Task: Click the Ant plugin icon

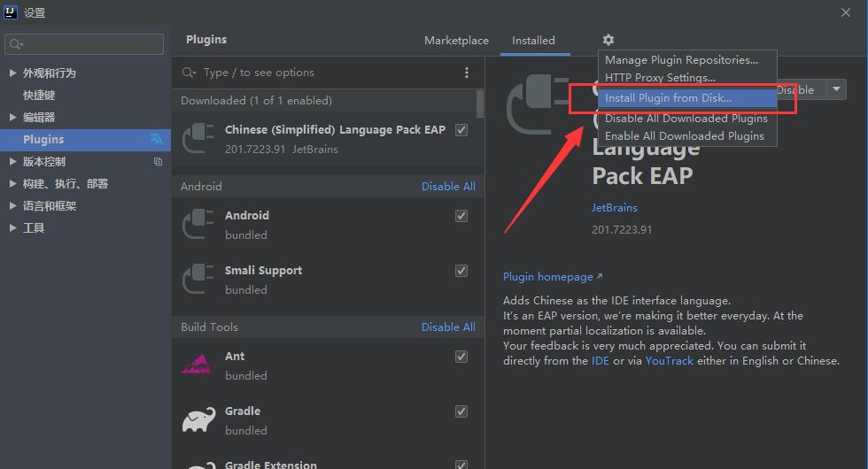Action: click(x=197, y=365)
